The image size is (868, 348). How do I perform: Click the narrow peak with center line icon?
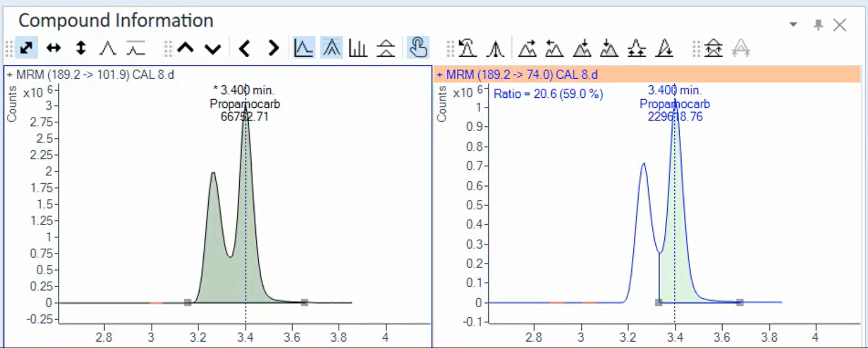[495, 48]
